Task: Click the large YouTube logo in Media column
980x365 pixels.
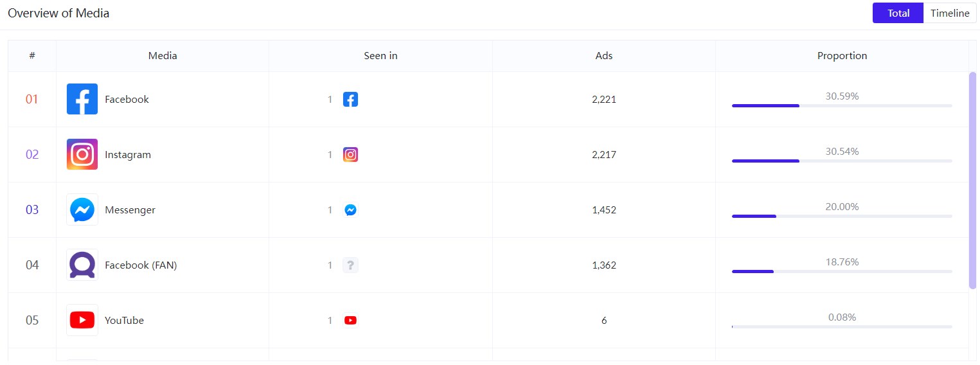Action: pos(82,320)
